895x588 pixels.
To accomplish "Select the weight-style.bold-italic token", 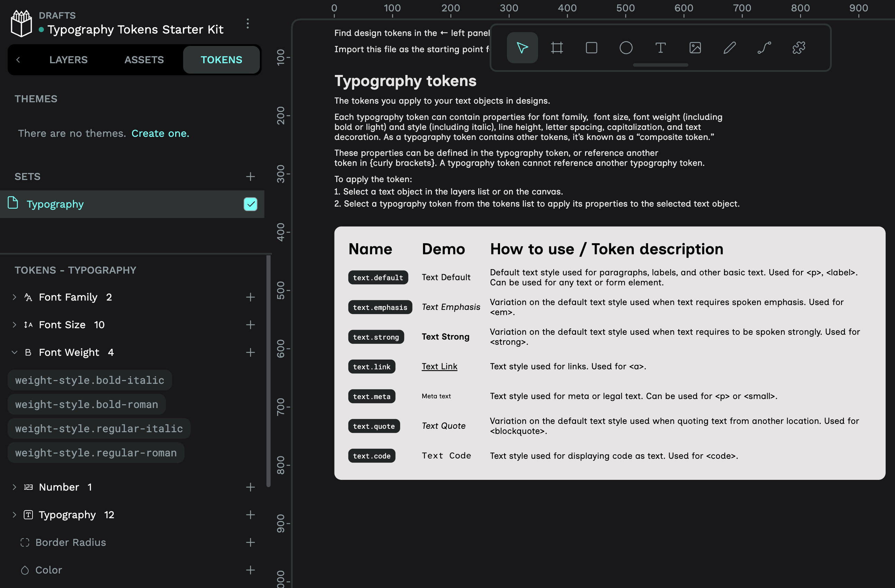I will point(89,380).
